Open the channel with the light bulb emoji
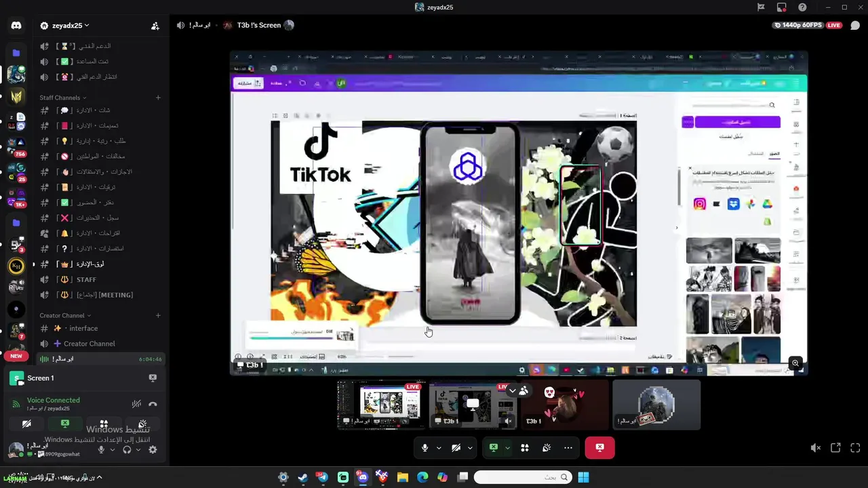This screenshot has height=488, width=868. click(100, 141)
